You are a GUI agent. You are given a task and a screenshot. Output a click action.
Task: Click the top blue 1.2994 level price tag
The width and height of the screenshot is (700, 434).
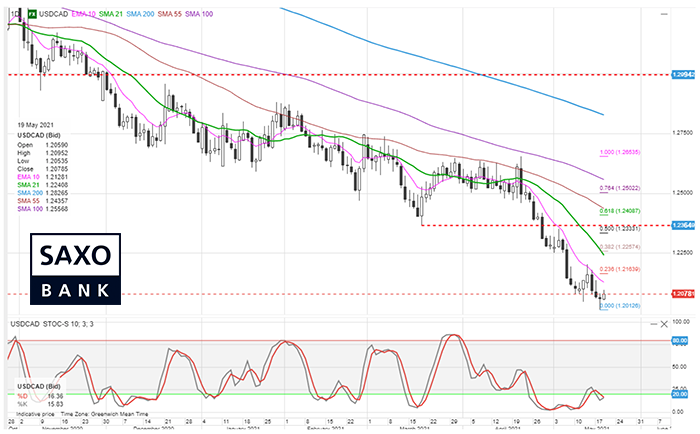683,75
